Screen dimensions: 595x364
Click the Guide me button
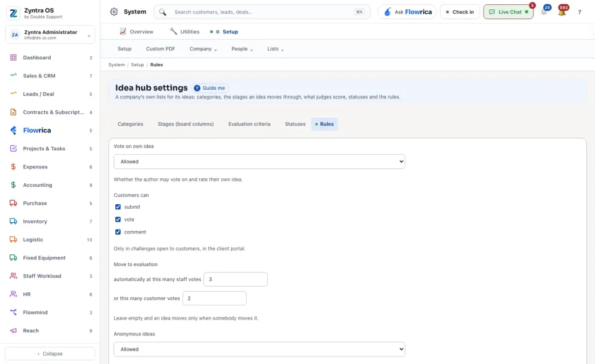(209, 88)
